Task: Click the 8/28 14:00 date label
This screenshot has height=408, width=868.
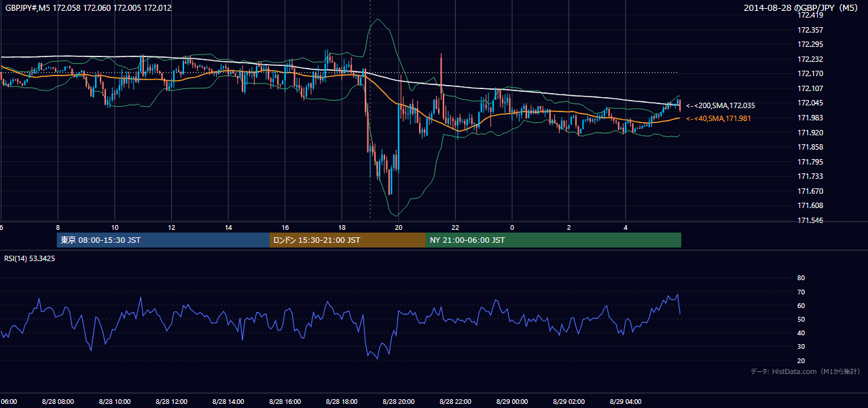Action: click(228, 401)
